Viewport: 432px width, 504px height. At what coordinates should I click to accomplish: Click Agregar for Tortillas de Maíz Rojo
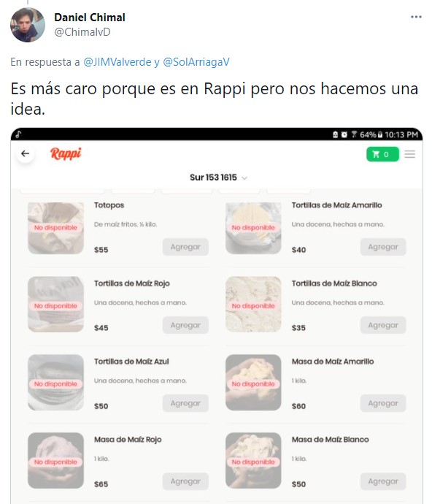coord(185,325)
